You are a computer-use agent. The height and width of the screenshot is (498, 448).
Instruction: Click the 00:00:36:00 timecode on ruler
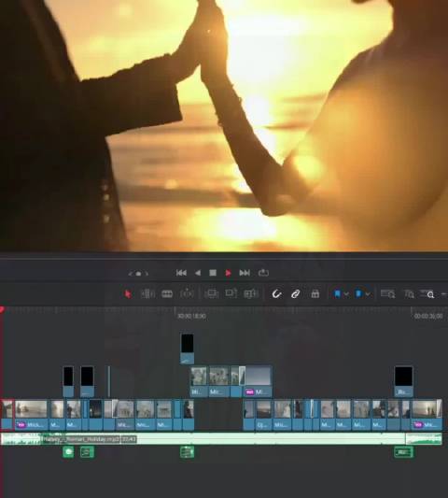tap(428, 316)
